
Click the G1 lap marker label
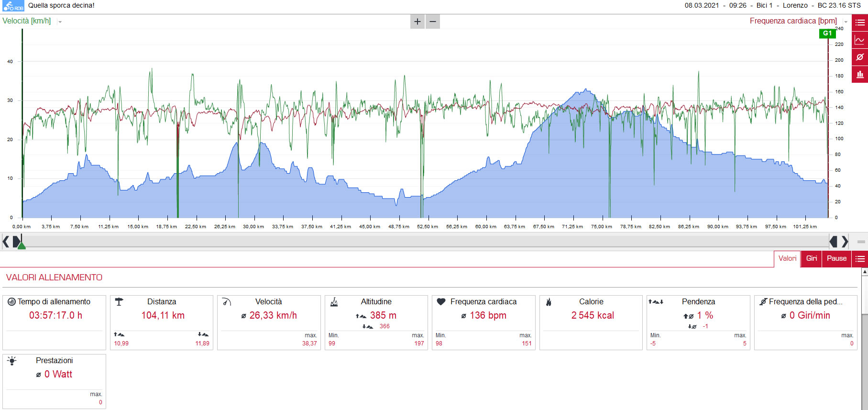tap(827, 33)
